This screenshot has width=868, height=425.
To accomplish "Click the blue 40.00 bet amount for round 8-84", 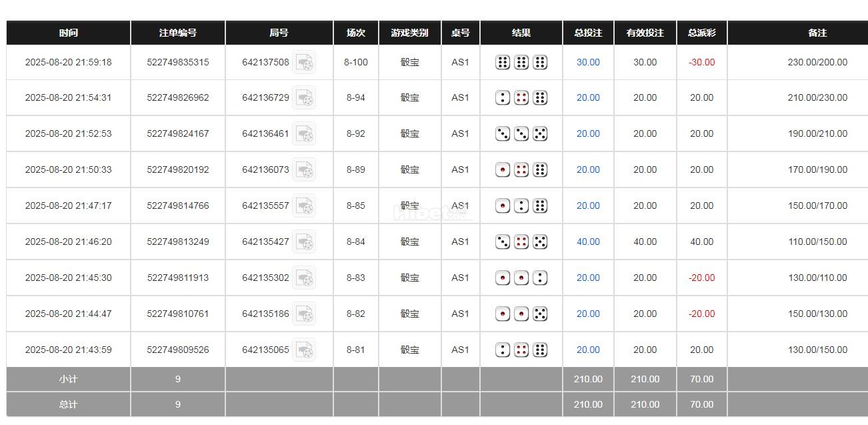I will click(x=587, y=242).
